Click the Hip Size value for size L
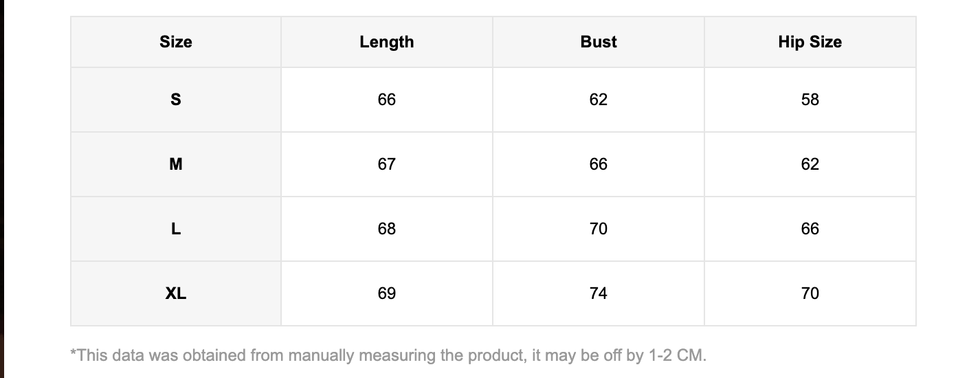The width and height of the screenshot is (980, 378). click(x=810, y=229)
